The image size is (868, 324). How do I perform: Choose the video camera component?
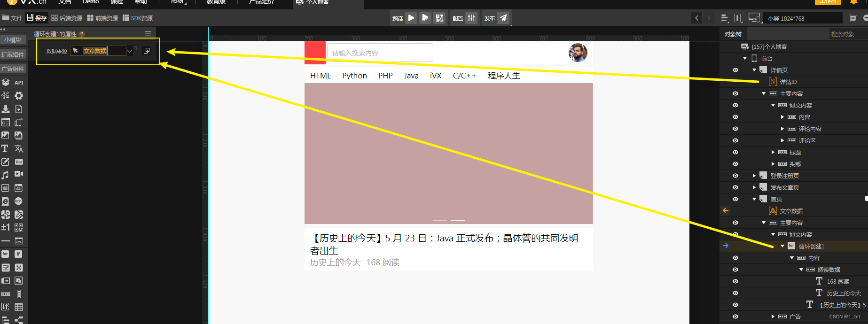pos(19,174)
